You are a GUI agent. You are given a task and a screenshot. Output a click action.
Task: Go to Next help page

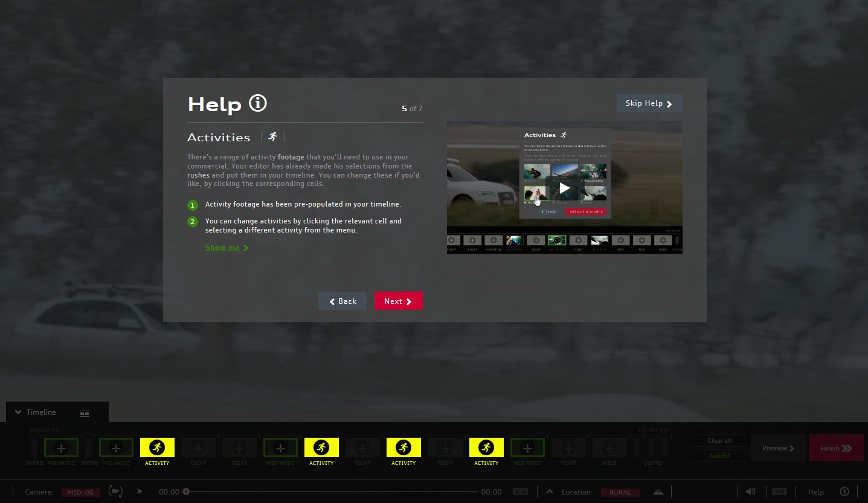point(398,301)
